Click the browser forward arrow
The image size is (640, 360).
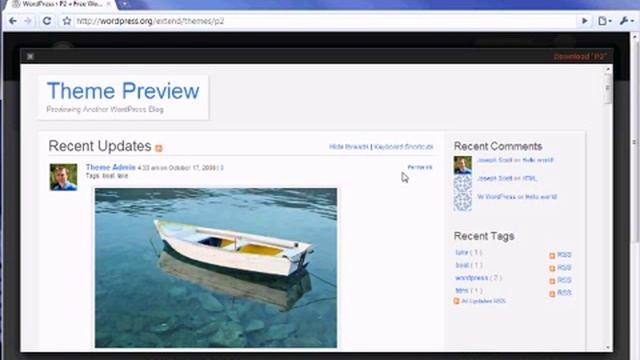(28, 21)
